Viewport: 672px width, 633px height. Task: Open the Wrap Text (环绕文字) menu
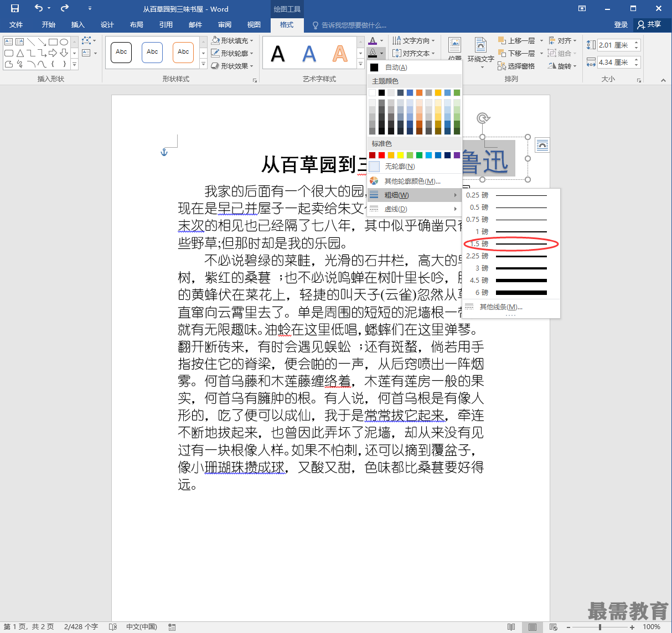pos(480,52)
